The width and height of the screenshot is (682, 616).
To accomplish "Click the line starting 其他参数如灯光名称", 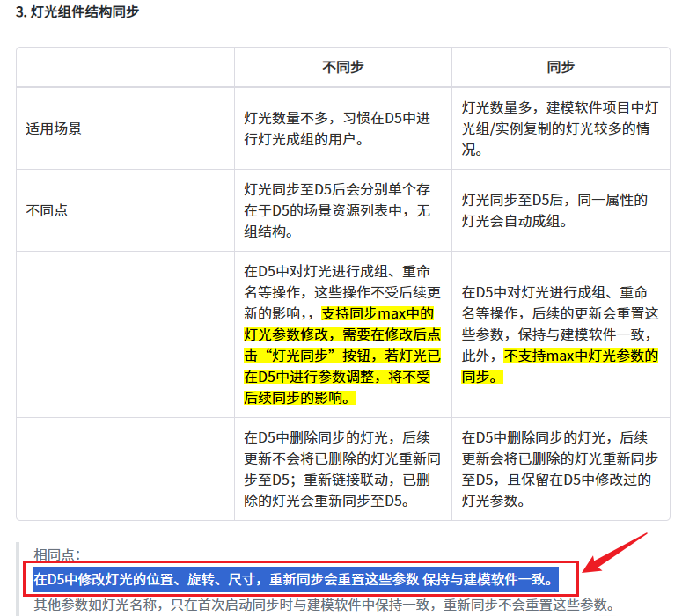I will 322,605.
